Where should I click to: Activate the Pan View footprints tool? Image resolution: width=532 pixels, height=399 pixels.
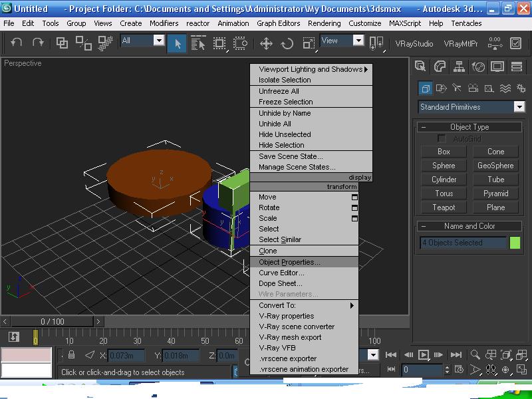[490, 370]
